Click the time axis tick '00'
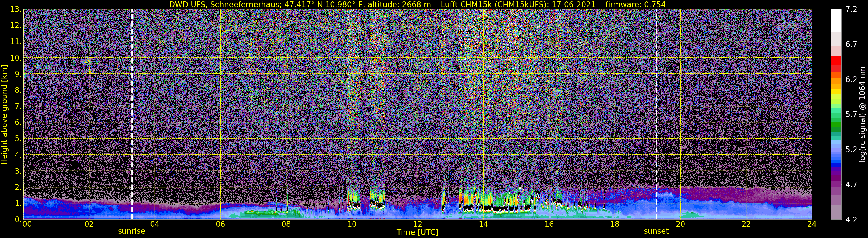This screenshot has height=238, width=868. click(27, 224)
